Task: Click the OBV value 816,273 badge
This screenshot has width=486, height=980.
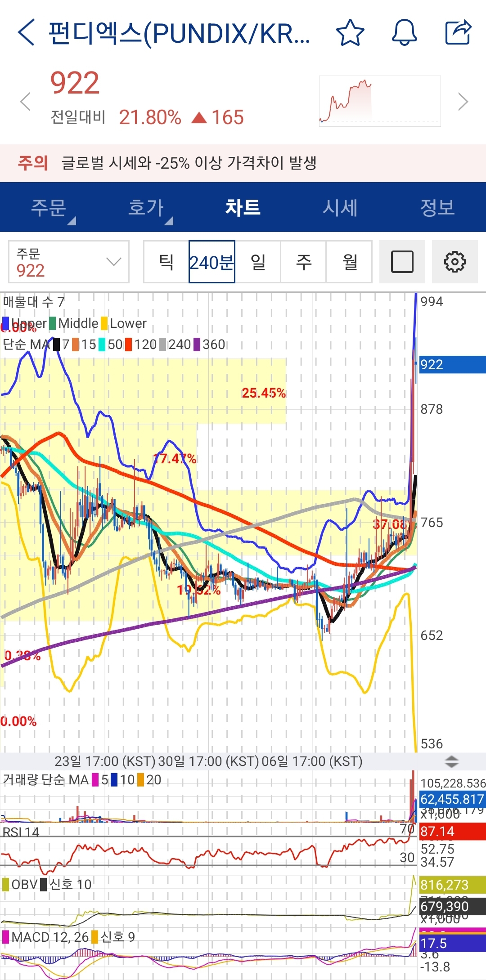Action: click(452, 885)
